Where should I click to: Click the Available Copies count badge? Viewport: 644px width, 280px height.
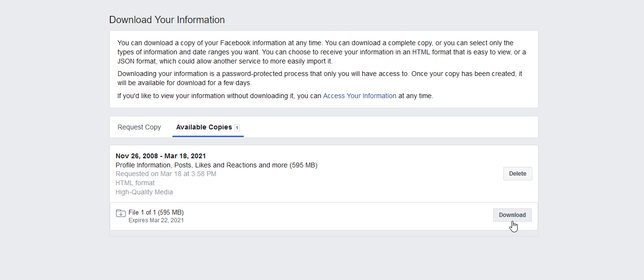pos(237,127)
